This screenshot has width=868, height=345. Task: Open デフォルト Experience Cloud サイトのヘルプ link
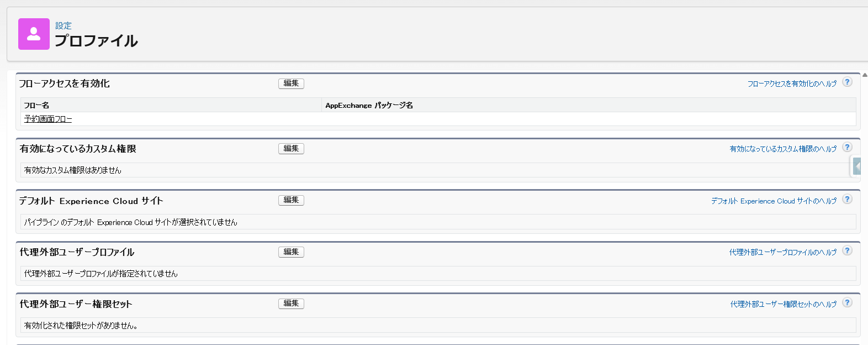[774, 201]
